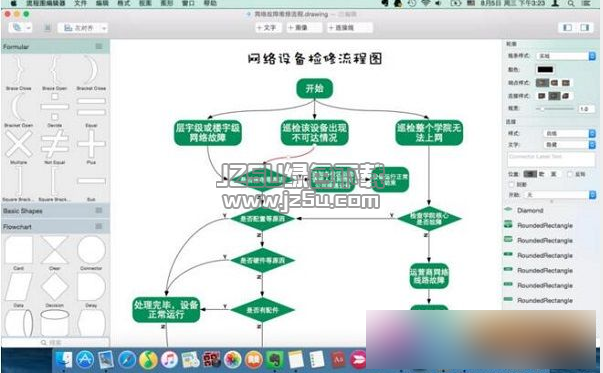
Task: Open the alignment dropdown in the toolbar
Action: coord(83,28)
